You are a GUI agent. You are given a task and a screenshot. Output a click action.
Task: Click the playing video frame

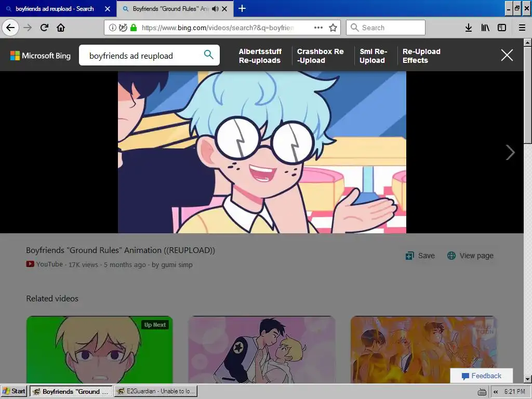coord(262,152)
